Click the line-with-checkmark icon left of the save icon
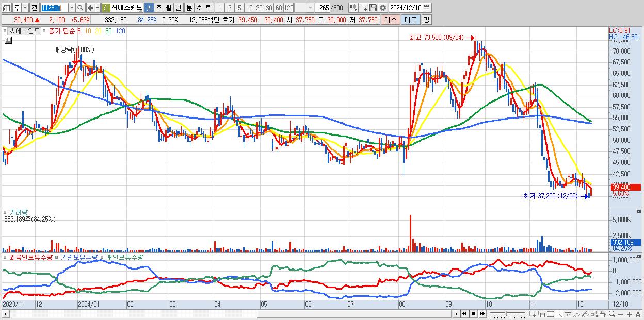Screen dimensions: 644x320 [363, 8]
